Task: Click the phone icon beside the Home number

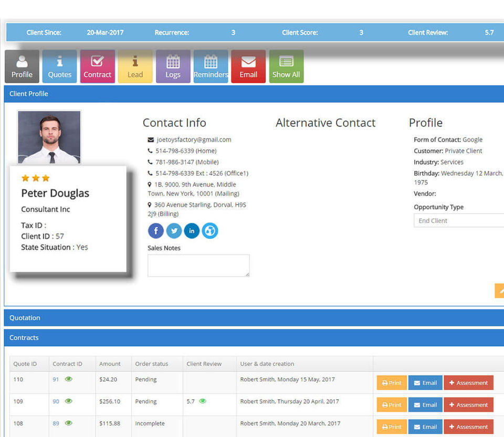Action: pyautogui.click(x=150, y=151)
